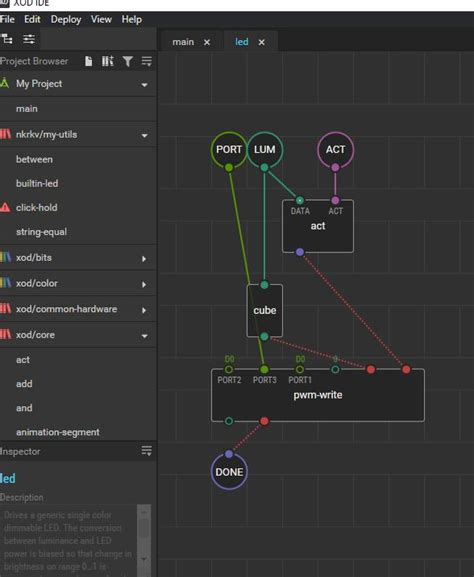Open the Edit menu

(32, 19)
